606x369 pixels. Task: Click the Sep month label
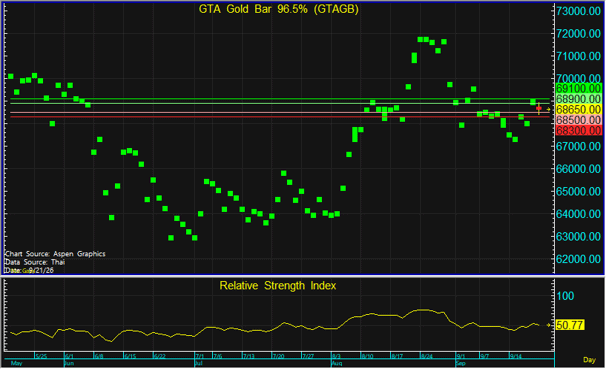pos(461,363)
